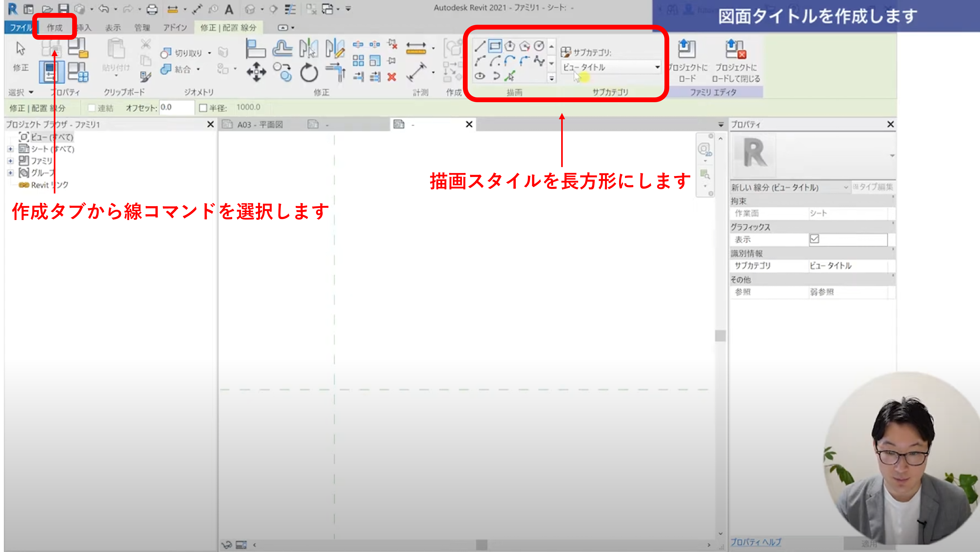This screenshot has width=980, height=552.
Task: Enable the 連結 chain checkbox
Action: click(91, 108)
